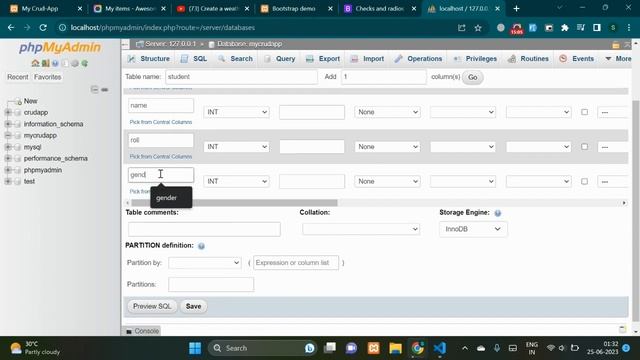Click the reload navigation panel green icon
The image size is (640, 360).
click(85, 63)
